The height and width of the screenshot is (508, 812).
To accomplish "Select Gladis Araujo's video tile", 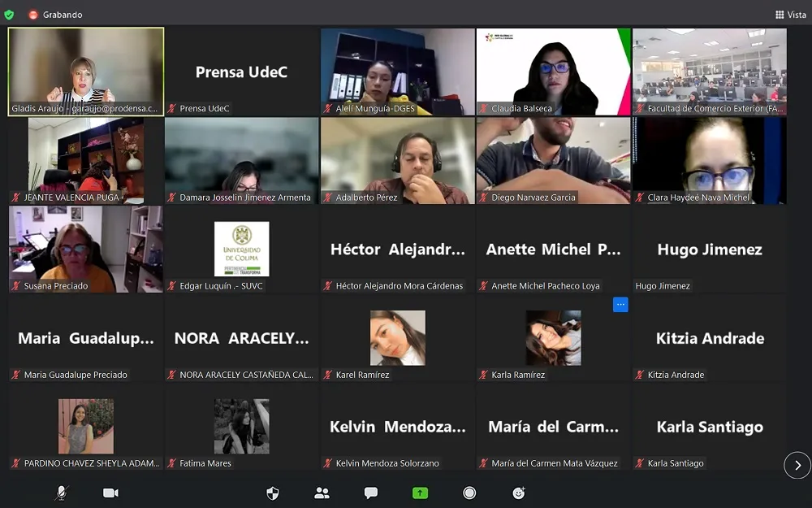I will click(x=86, y=72).
